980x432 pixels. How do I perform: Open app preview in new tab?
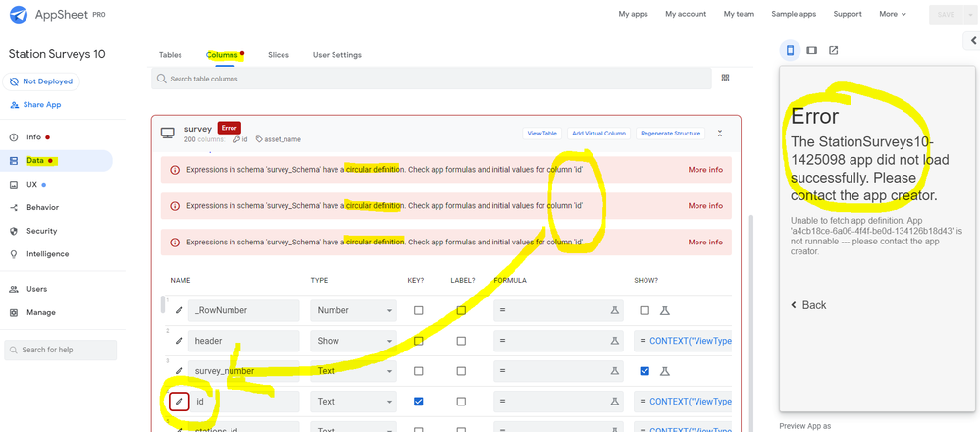[x=833, y=50]
